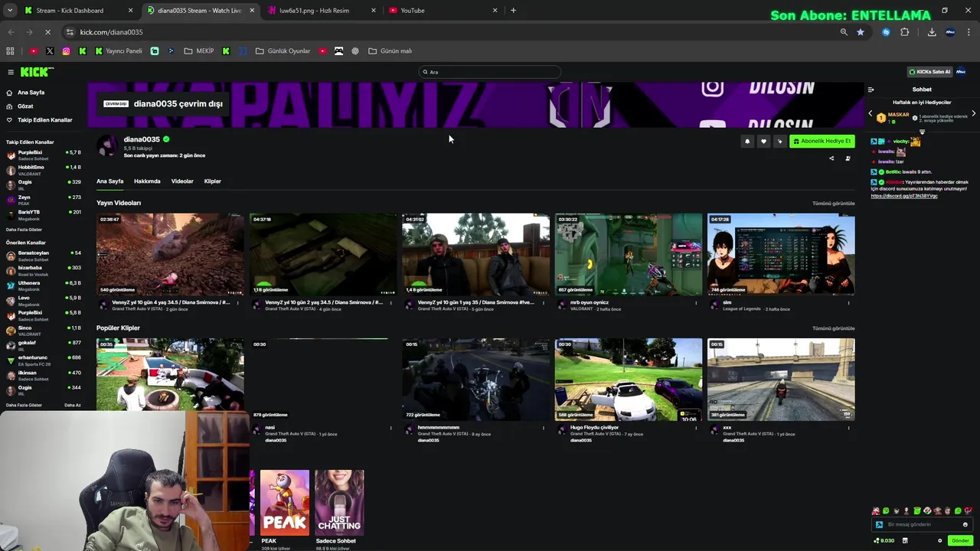980x551 pixels.
Task: Click the share icon under the banner
Action: pyautogui.click(x=831, y=158)
